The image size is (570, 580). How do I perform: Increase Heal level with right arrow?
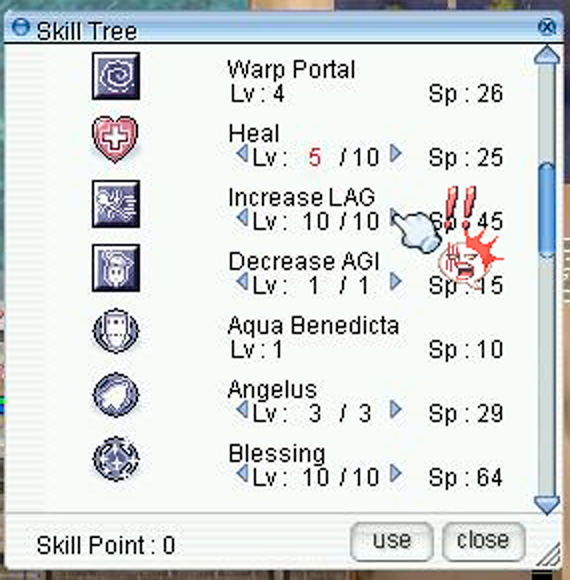coord(396,153)
